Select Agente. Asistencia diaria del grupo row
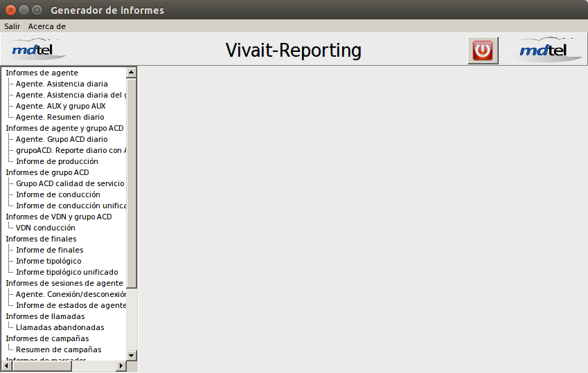Viewport: 588px width, 373px height. (x=71, y=95)
